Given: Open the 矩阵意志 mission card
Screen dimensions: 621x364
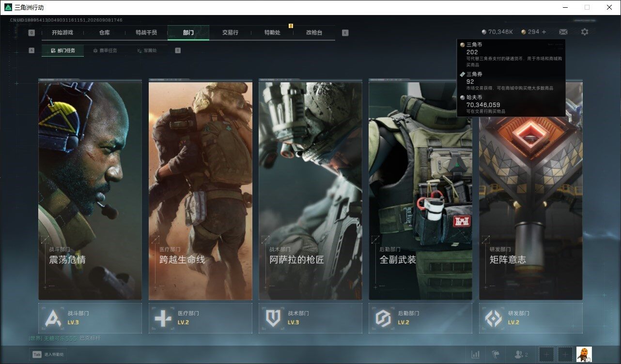Looking at the screenshot, I should click(x=531, y=191).
